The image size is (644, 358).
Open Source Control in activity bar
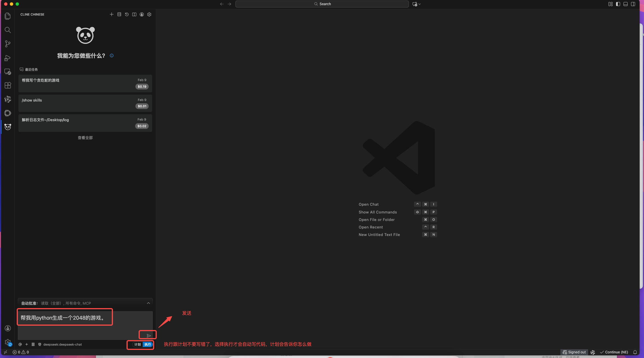(8, 44)
